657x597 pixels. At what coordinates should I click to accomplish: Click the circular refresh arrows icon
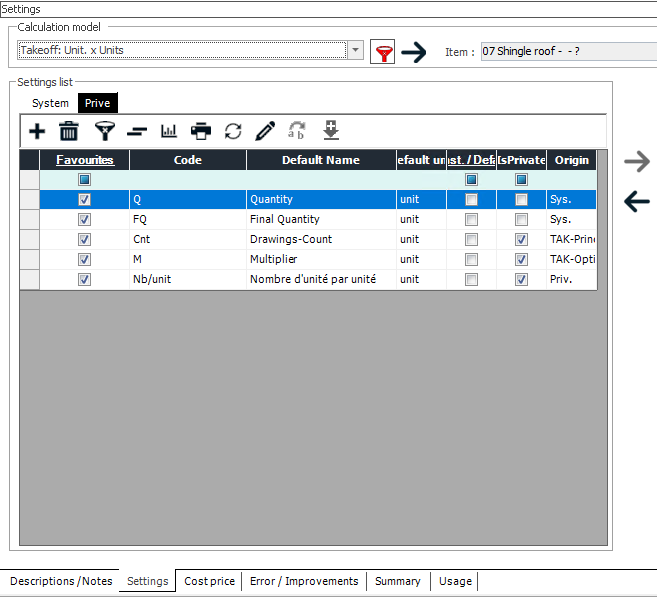pyautogui.click(x=233, y=131)
